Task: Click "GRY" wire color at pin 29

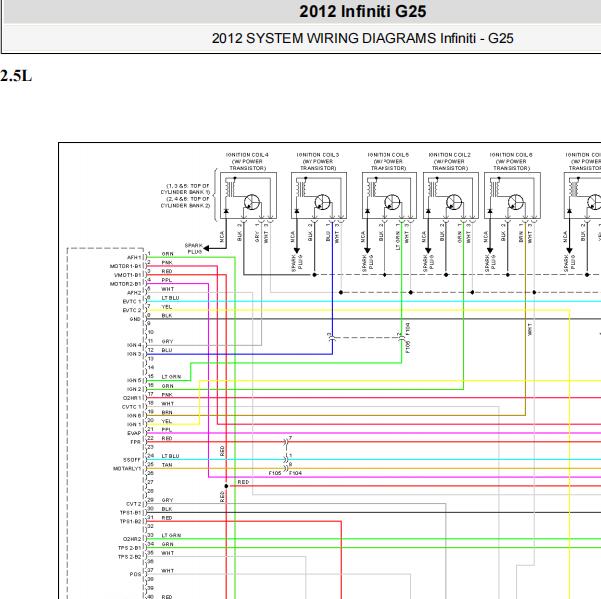Action: (x=167, y=500)
